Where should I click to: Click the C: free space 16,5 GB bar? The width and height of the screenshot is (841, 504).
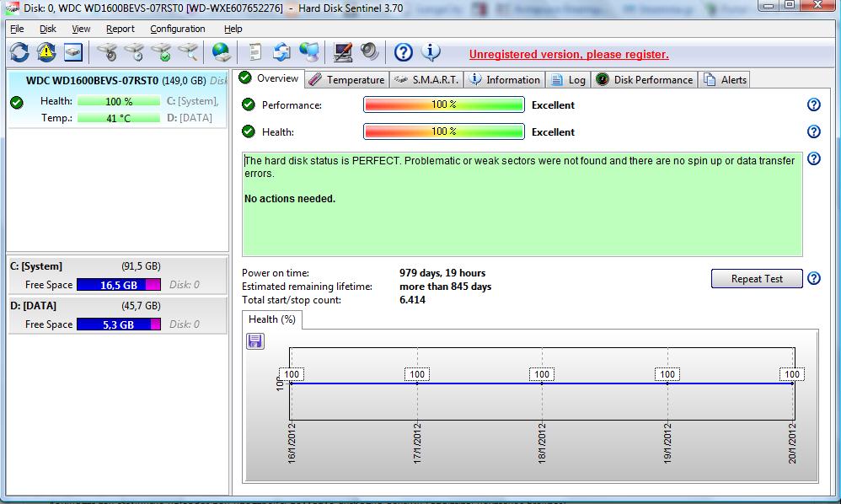pos(119,285)
